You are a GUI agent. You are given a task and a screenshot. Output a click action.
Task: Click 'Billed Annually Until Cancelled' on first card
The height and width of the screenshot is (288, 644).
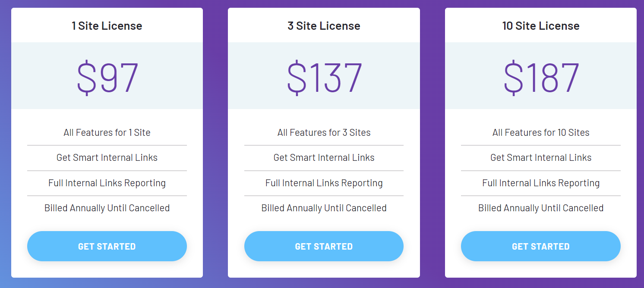[107, 208]
